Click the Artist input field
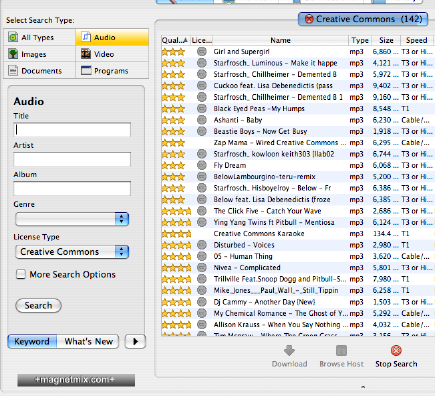The image size is (435, 396). pos(72,159)
